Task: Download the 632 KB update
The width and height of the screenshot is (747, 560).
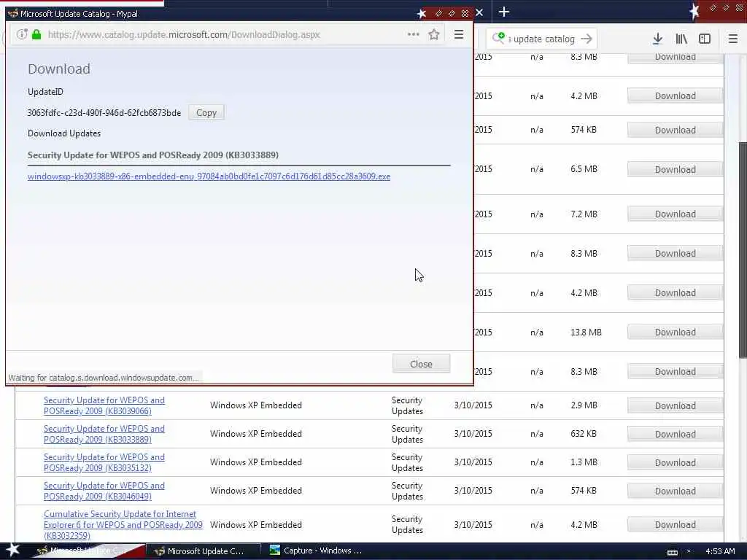Action: click(x=675, y=435)
